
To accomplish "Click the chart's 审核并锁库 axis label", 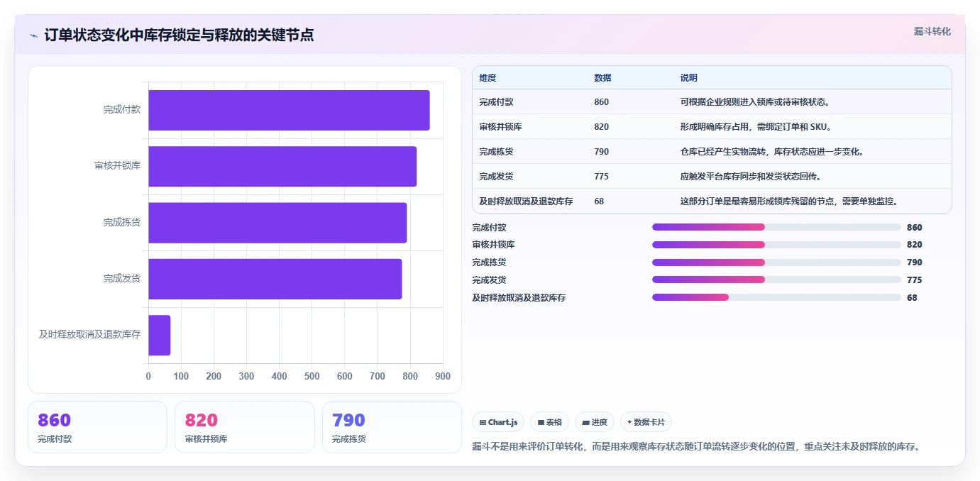I will (x=118, y=166).
